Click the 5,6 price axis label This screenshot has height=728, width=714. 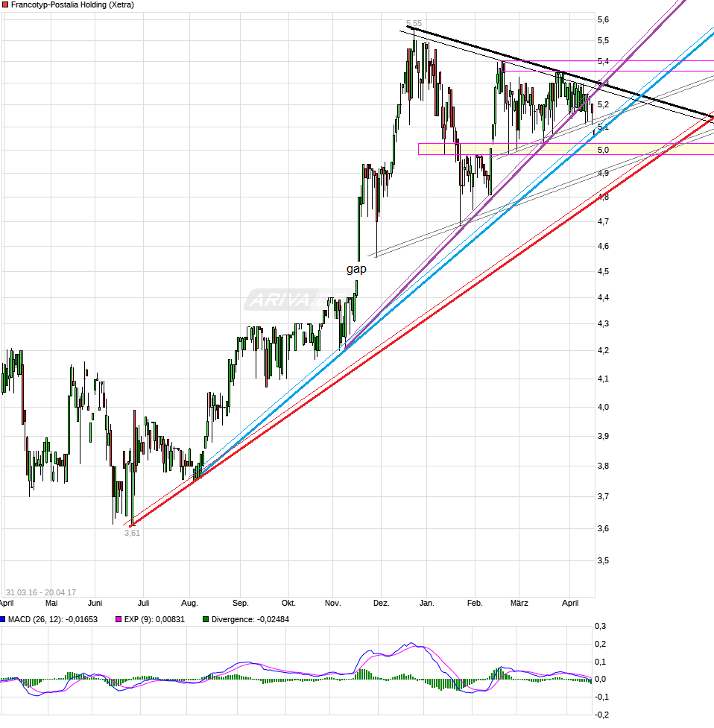point(603,19)
